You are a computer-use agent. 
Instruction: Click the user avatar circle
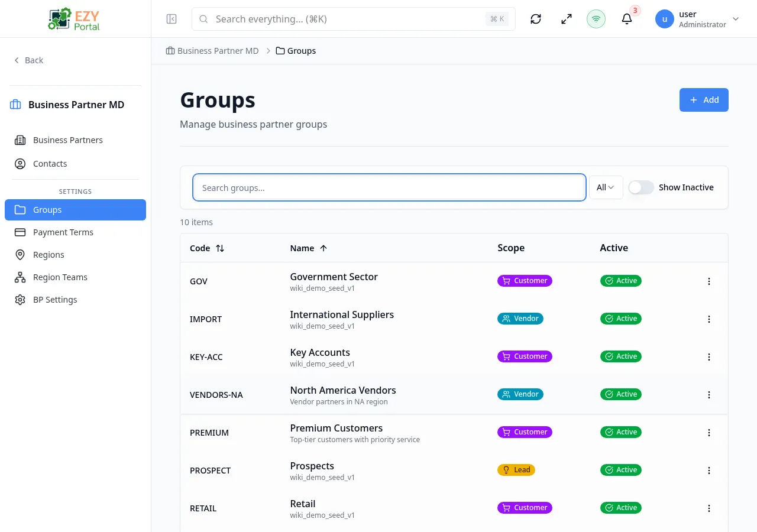tap(665, 19)
